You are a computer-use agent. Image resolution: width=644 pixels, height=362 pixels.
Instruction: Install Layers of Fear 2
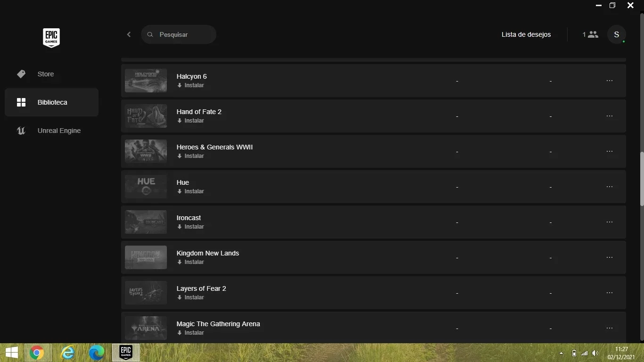coord(190,297)
